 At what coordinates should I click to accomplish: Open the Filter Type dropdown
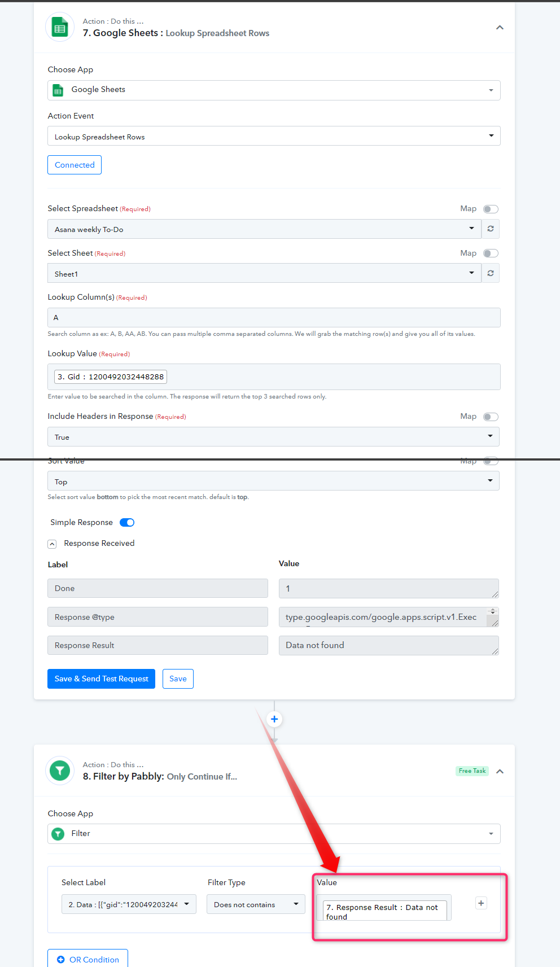[x=256, y=904]
